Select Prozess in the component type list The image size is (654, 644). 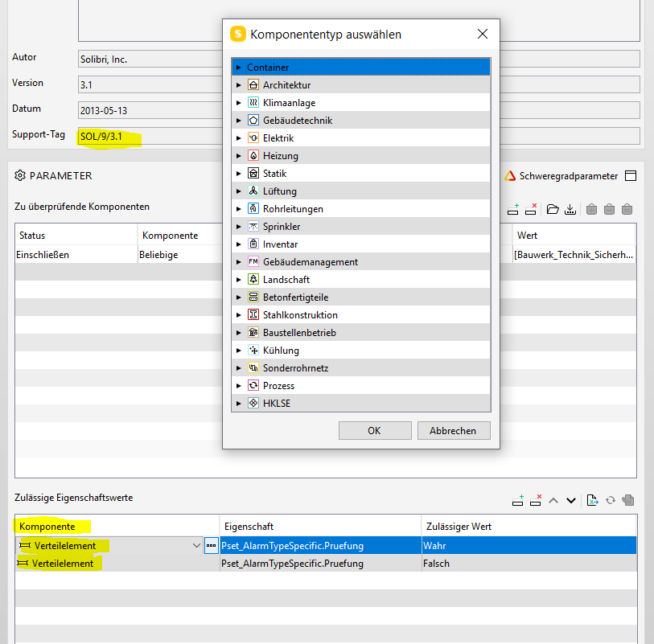[360, 386]
